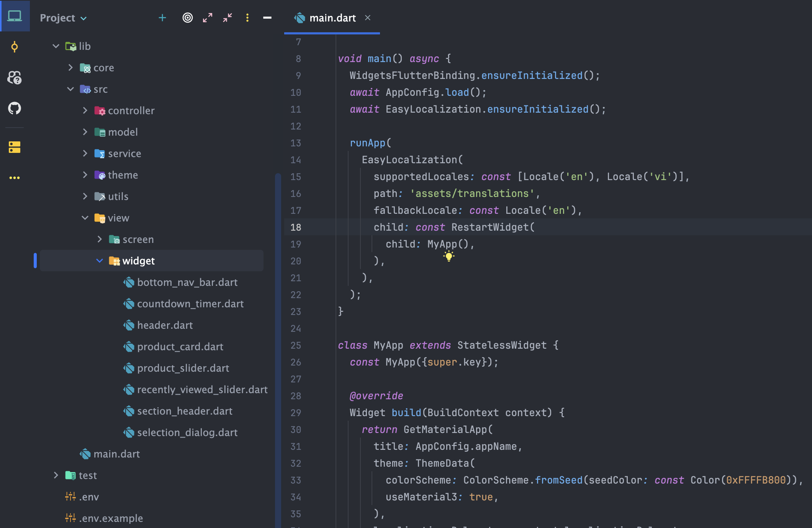Open Project panel options vertical dots
This screenshot has width=812, height=528.
(x=247, y=18)
